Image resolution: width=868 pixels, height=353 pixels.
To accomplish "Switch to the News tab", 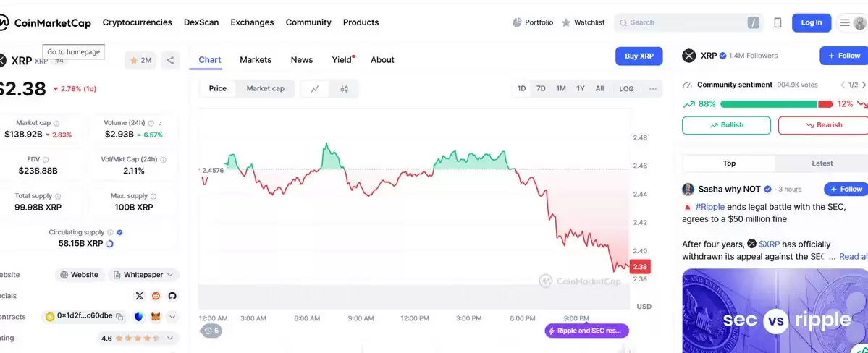I will [302, 60].
